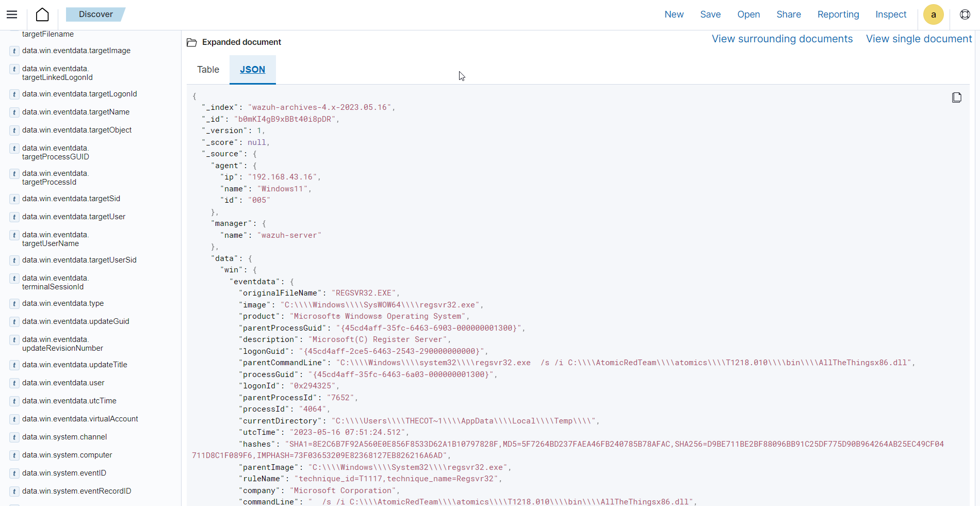Open the navigation hamburger menu
Image resolution: width=980 pixels, height=506 pixels.
tap(11, 14)
